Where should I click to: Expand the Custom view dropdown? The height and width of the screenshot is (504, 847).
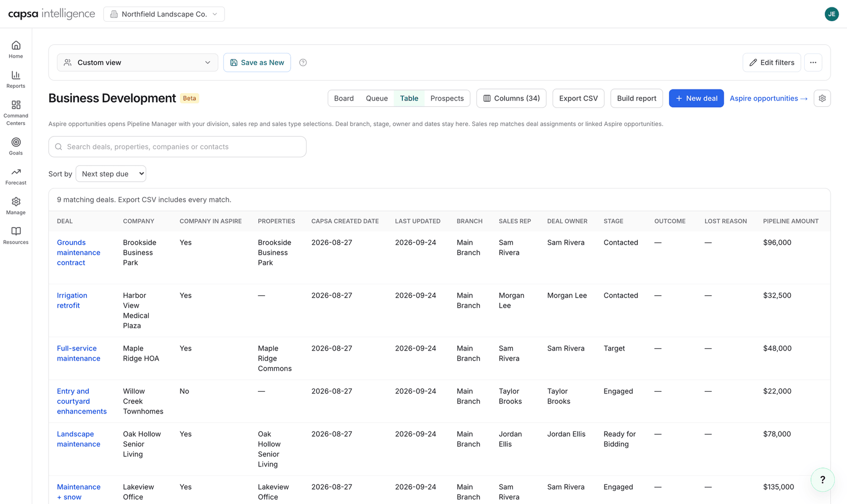[x=138, y=62]
